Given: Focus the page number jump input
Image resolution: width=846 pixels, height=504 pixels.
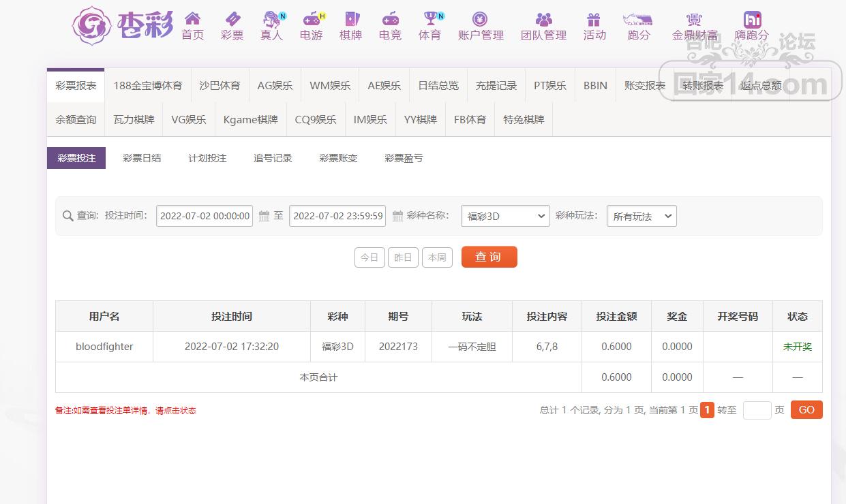Looking at the screenshot, I should click(x=757, y=410).
